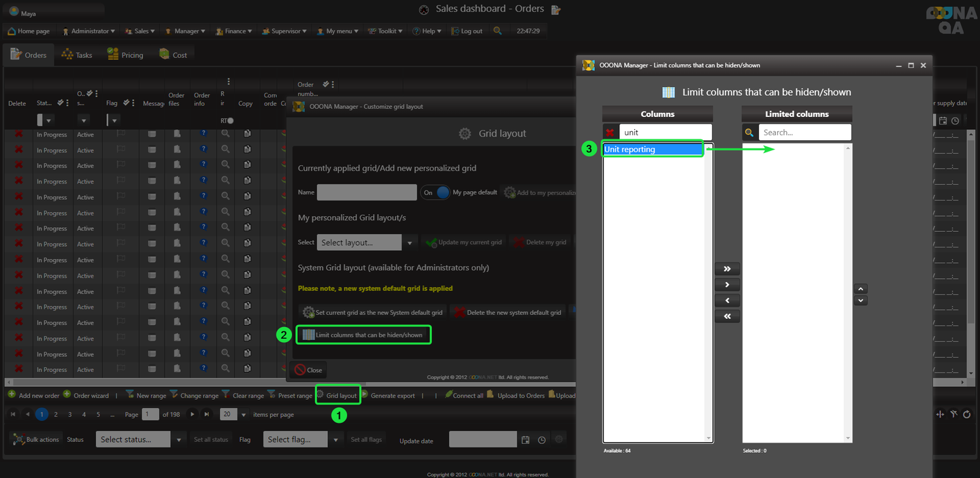This screenshot has height=478, width=980.
Task: Click Limit columns that can be hiden/shown
Action: point(363,335)
